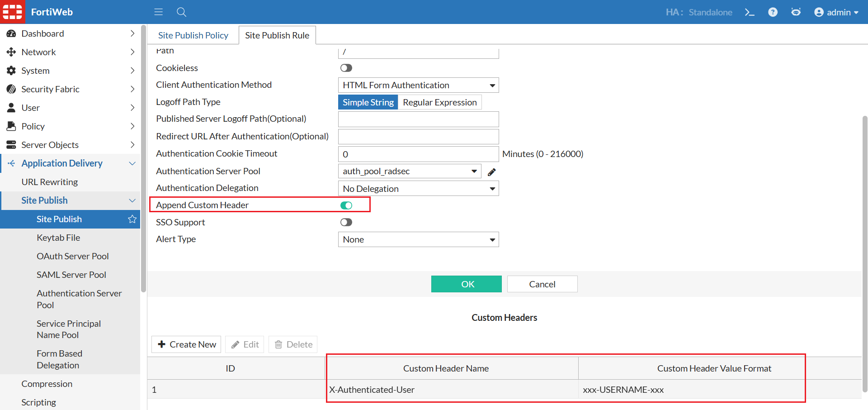The width and height of the screenshot is (868, 410).
Task: Click the Site Publish favorite star
Action: tap(132, 219)
